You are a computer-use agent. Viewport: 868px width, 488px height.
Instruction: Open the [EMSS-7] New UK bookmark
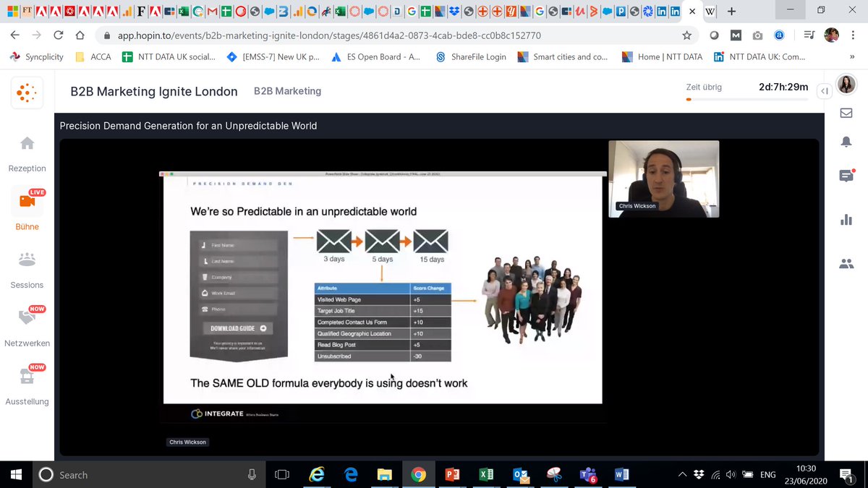point(273,56)
